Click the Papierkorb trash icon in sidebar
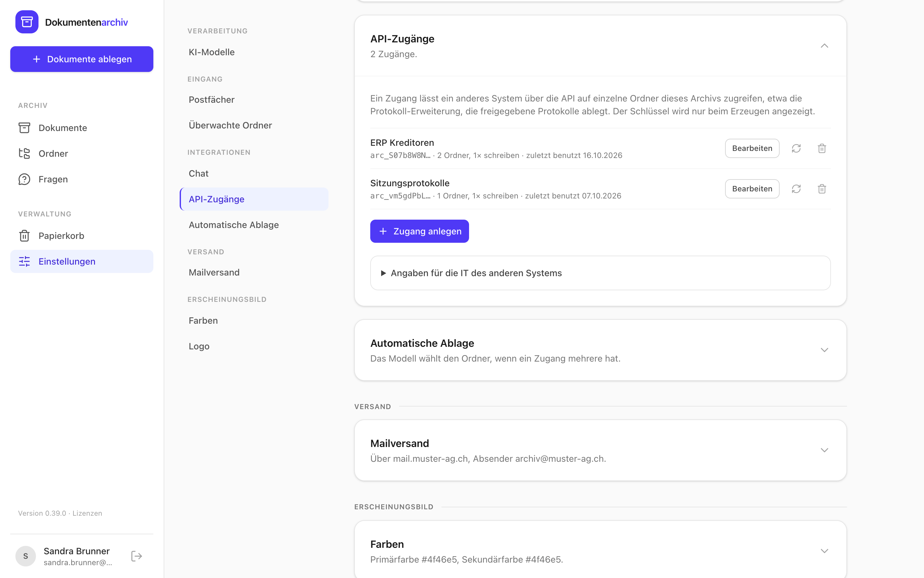This screenshot has width=924, height=578. click(x=24, y=236)
